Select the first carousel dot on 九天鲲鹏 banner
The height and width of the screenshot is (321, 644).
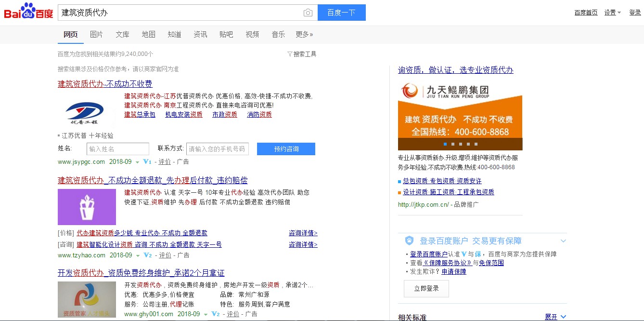pyautogui.click(x=445, y=144)
